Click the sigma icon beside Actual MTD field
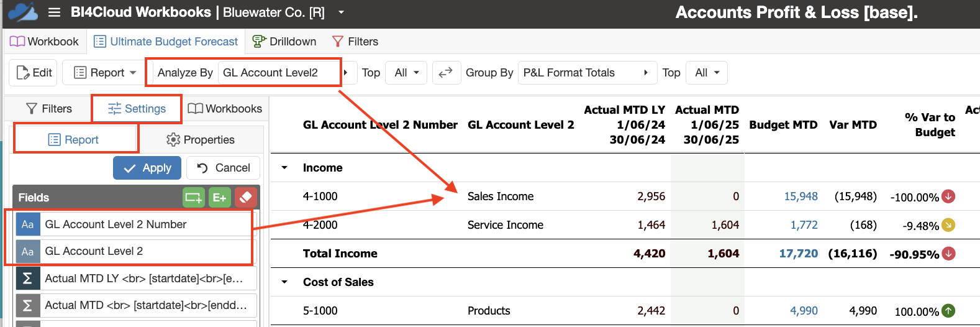 tap(28, 305)
